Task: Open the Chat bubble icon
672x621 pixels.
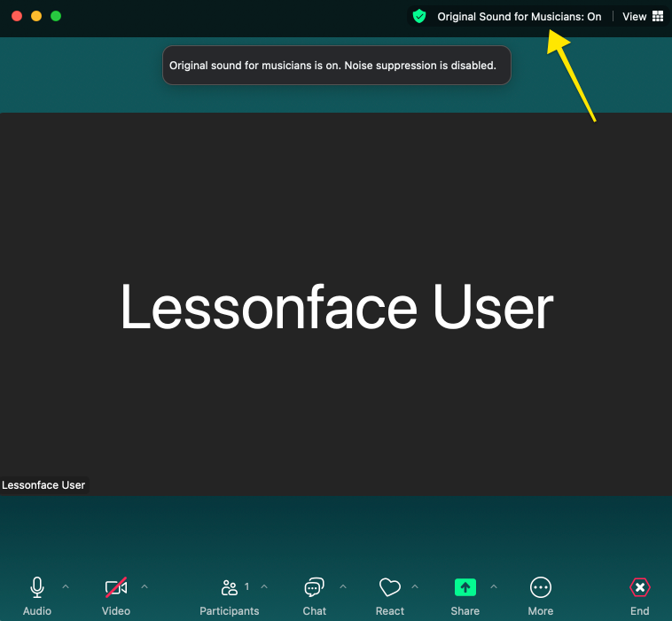Action: point(314,588)
